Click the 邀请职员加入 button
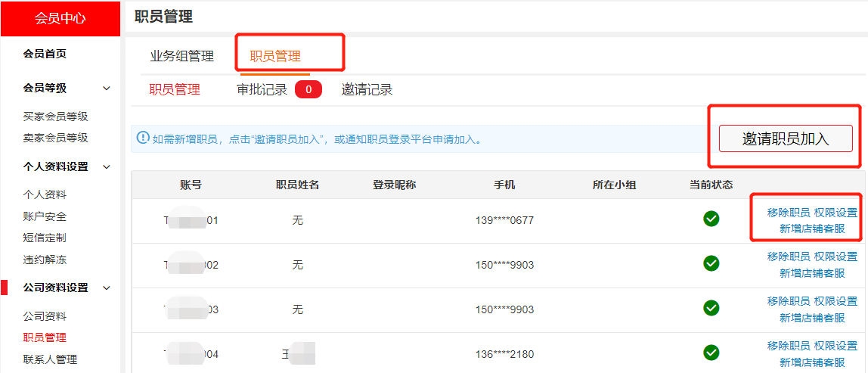Screen dimensions: 868x373 pos(786,138)
